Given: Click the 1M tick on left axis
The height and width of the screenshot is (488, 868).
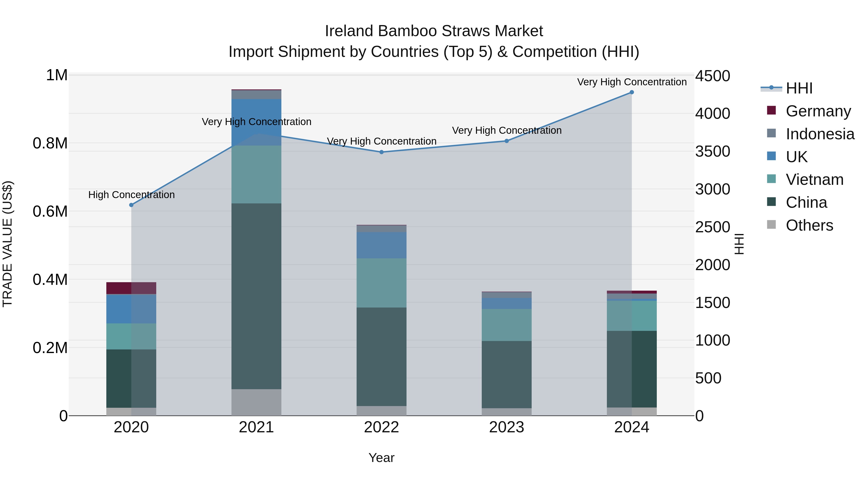Looking at the screenshot, I should point(57,75).
